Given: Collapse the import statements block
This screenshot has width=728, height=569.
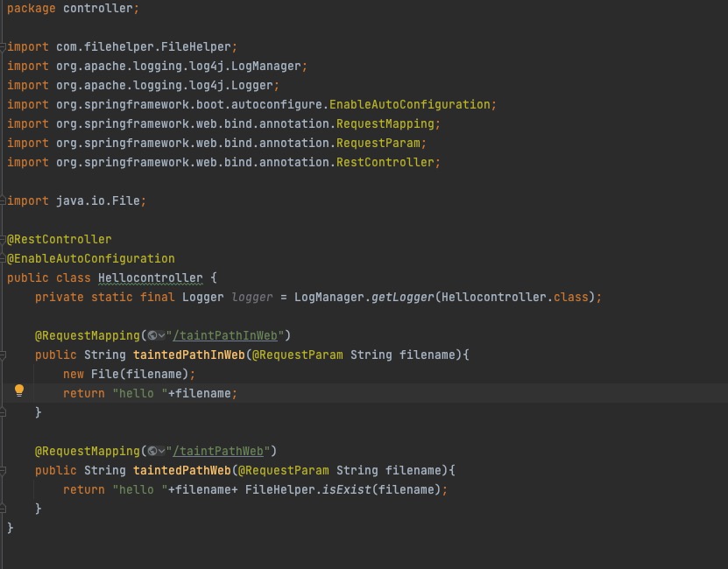Looking at the screenshot, I should 4,46.
